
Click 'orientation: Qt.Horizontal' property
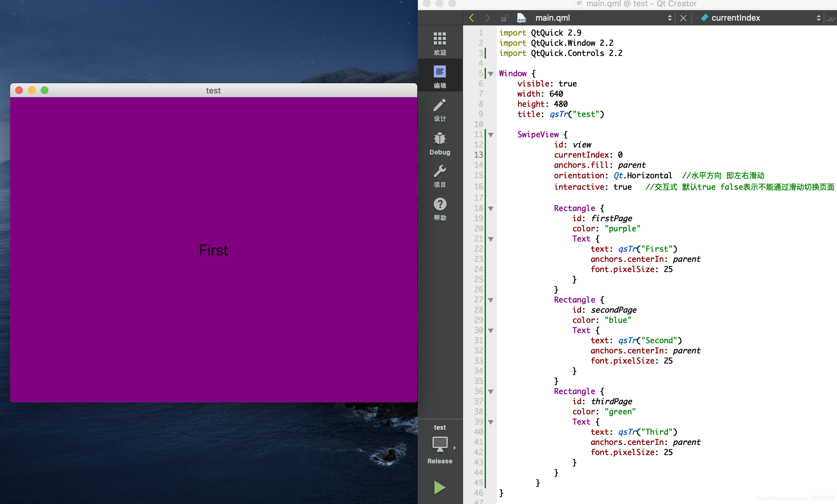coord(612,175)
